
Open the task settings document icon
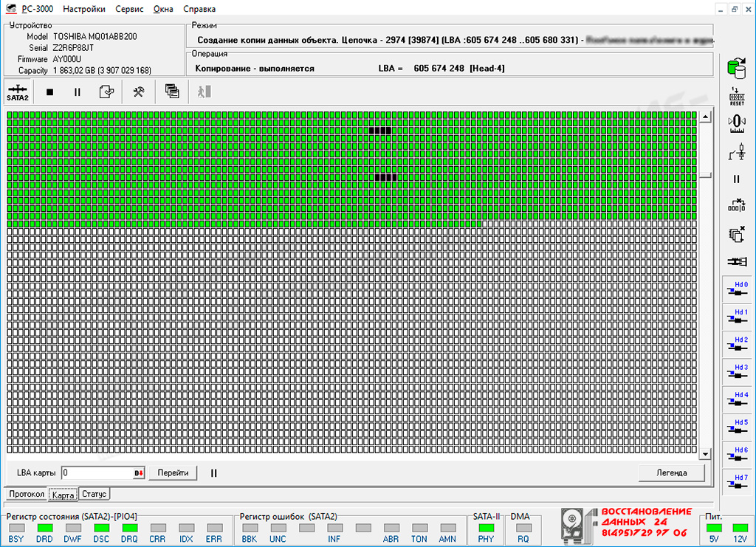(x=106, y=92)
